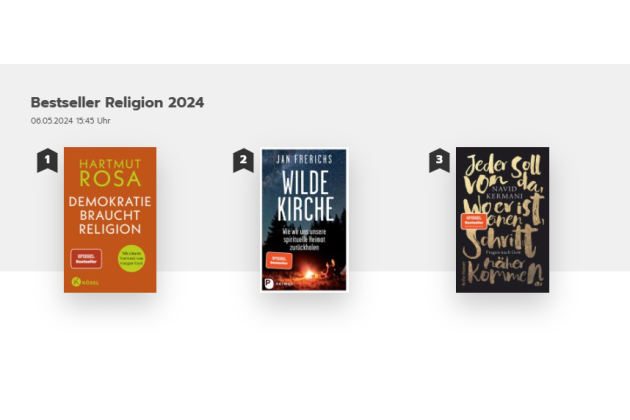Open the Navid Kermani book cover
The height and width of the screenshot is (420, 630).
click(502, 220)
